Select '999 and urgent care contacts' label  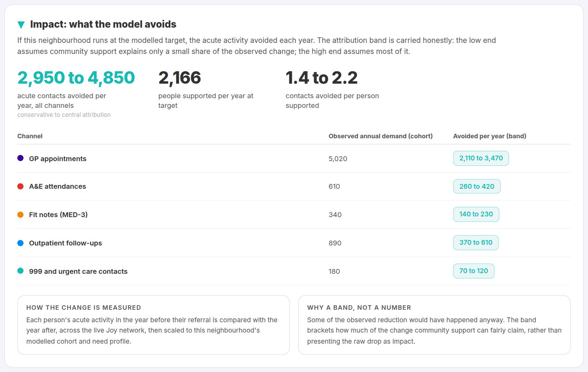click(x=78, y=271)
